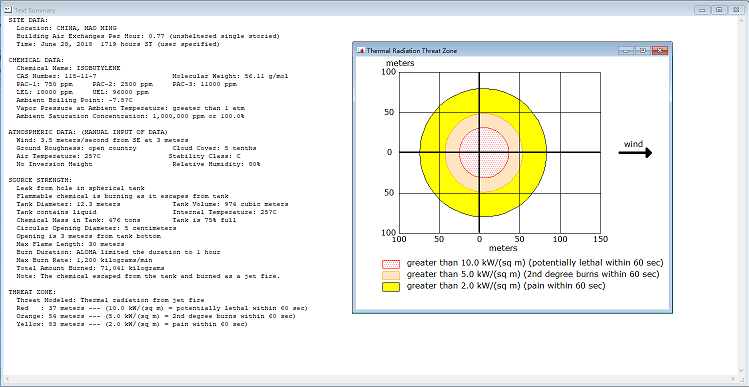Viewport: 749px width, 387px height.
Task: Click the 'Vapor Pressure at Ambient Temperature' line
Action: pyautogui.click(x=131, y=108)
